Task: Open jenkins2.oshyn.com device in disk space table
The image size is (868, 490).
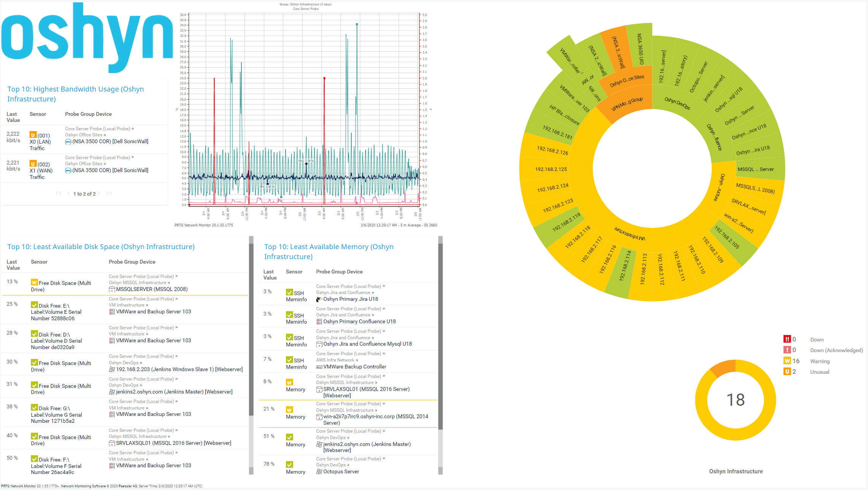Action: click(x=174, y=392)
